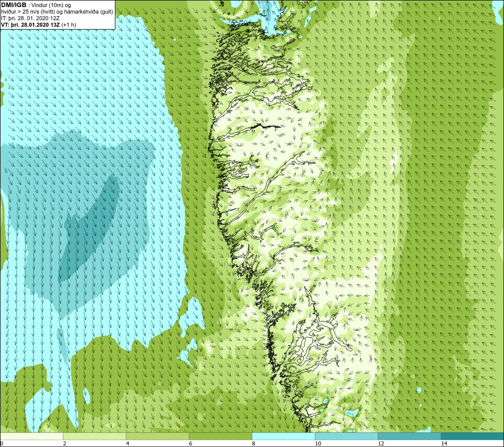Click the darkest teal wind maximum offshore
This screenshot has height=447, width=504.
point(88,228)
